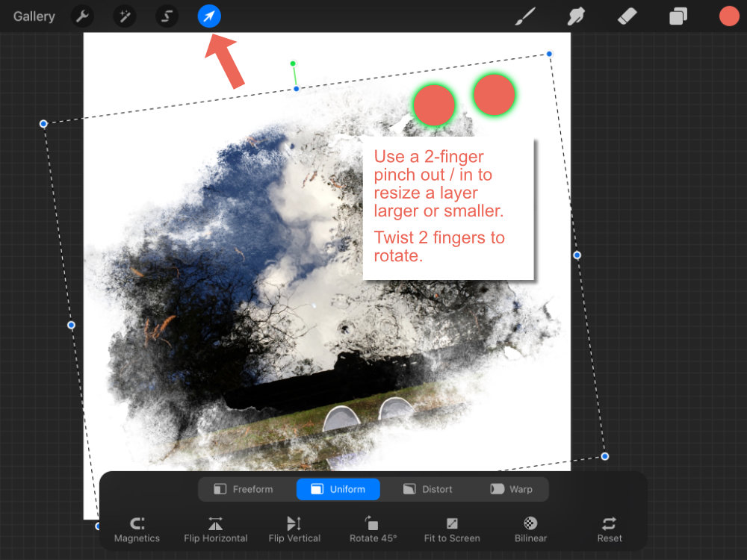
Task: Switch to Freeform transform mode
Action: point(244,489)
